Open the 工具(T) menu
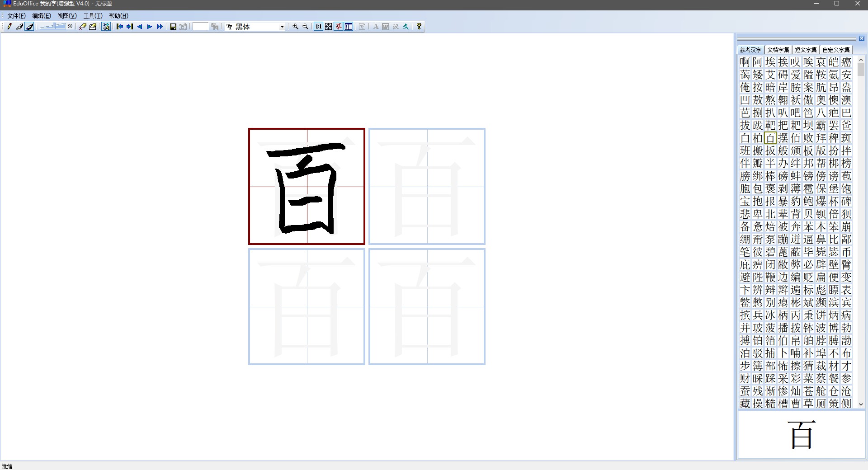 coord(93,16)
